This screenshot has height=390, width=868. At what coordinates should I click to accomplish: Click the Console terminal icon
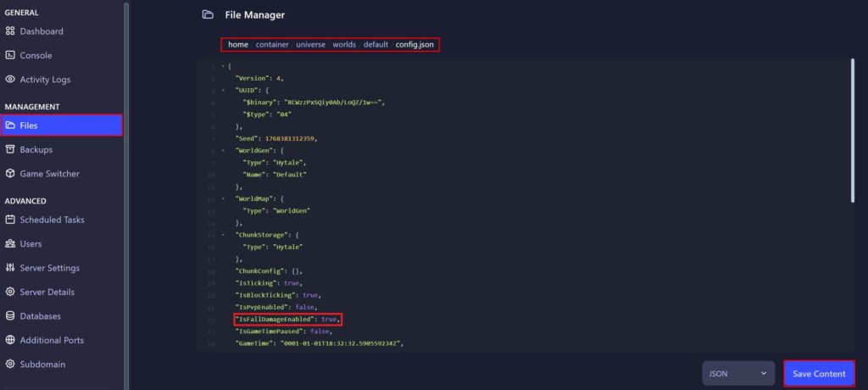(x=10, y=55)
